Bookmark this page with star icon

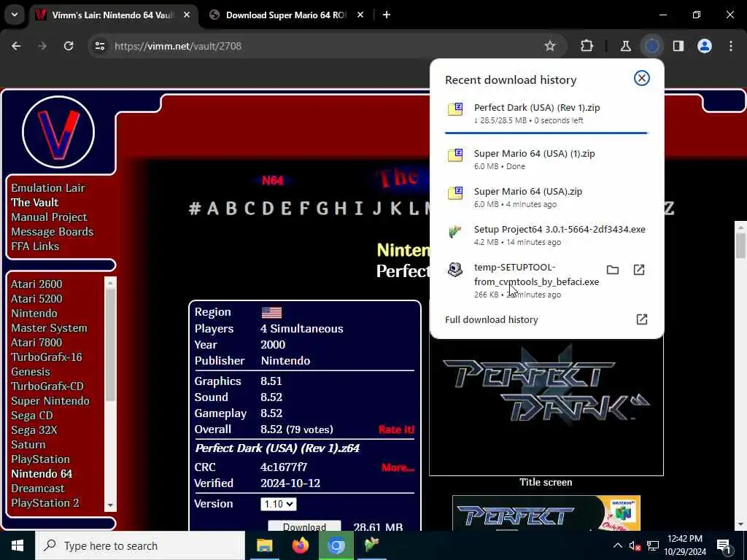point(550,46)
